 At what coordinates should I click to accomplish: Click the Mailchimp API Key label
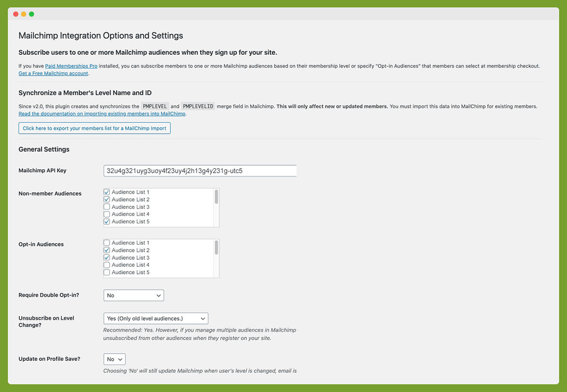pos(43,170)
